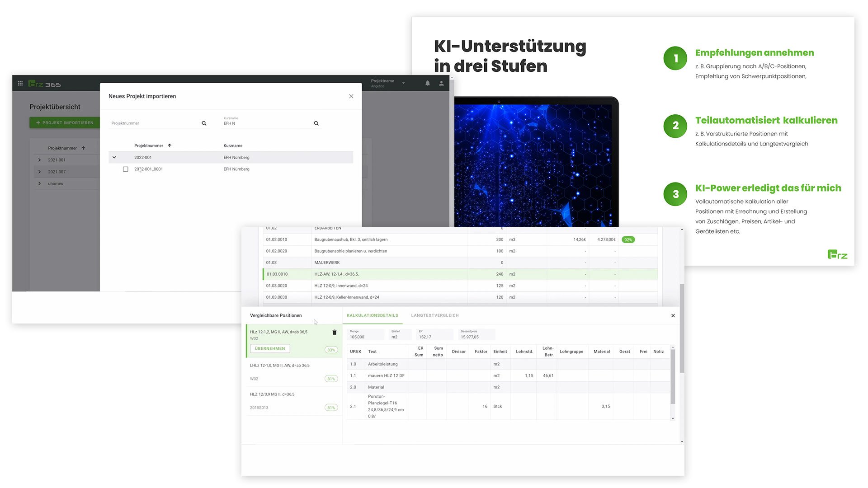Collapse the 2022-001 project row
The width and height of the screenshot is (868, 488).
click(x=114, y=157)
